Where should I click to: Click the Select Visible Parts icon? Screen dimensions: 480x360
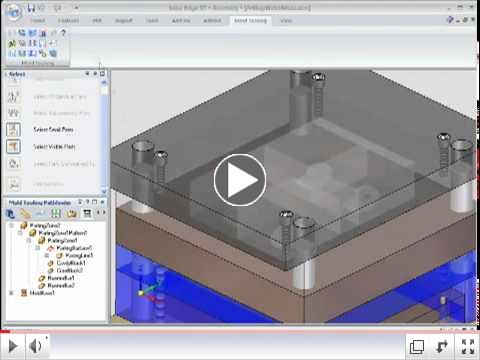coord(13,147)
